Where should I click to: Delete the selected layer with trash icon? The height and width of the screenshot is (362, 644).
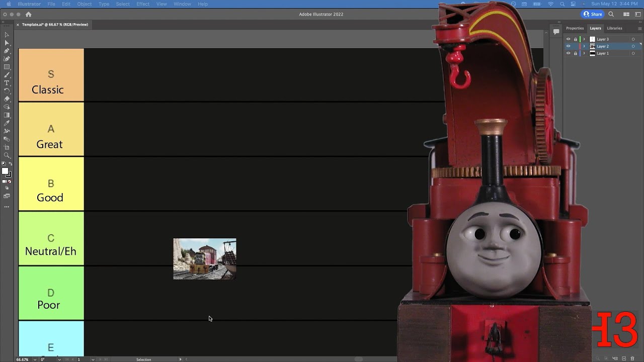(632, 358)
